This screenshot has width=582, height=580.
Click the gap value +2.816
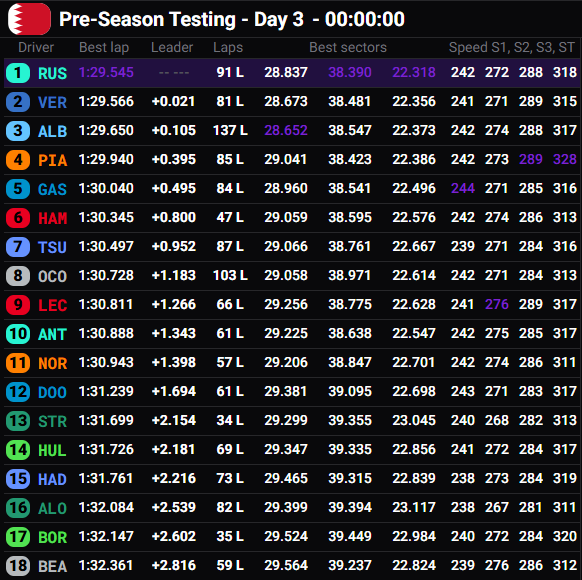tap(173, 565)
